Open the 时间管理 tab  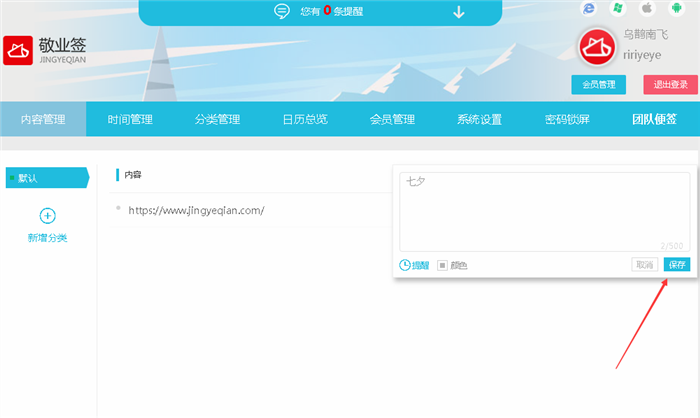pos(130,119)
